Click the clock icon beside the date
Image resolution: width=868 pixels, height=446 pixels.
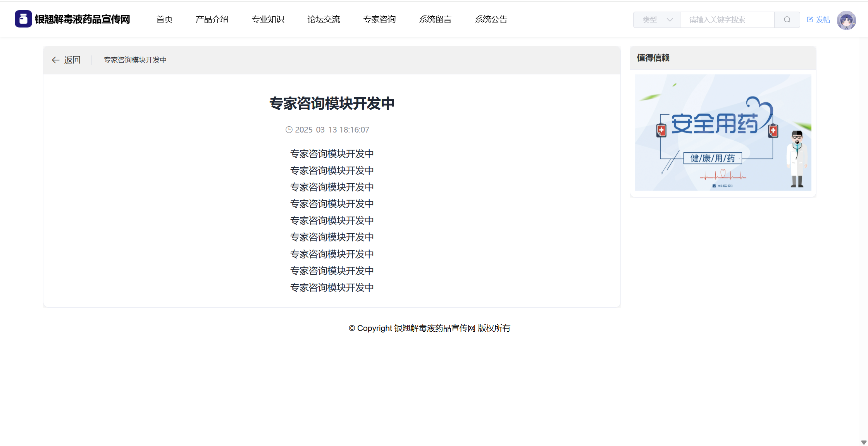tap(289, 130)
